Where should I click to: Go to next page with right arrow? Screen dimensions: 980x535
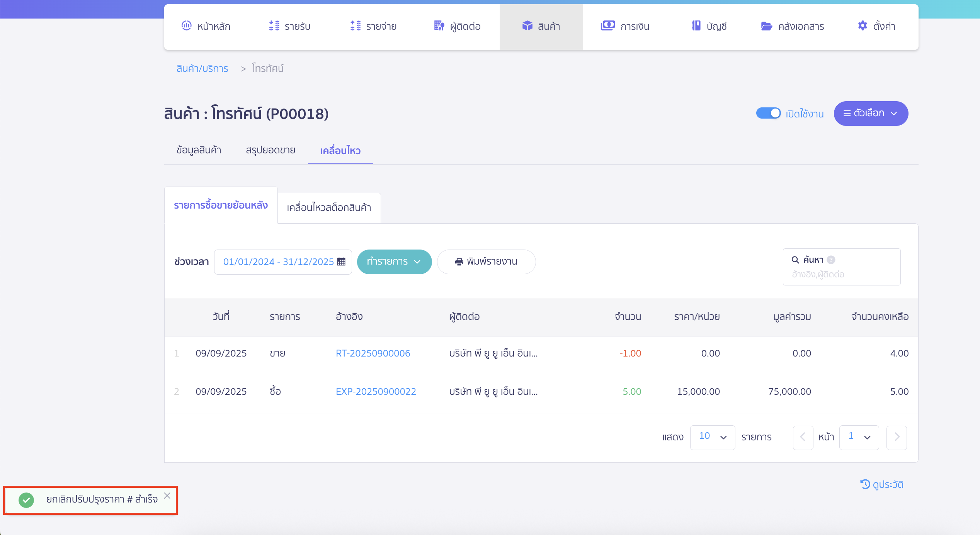coord(897,437)
